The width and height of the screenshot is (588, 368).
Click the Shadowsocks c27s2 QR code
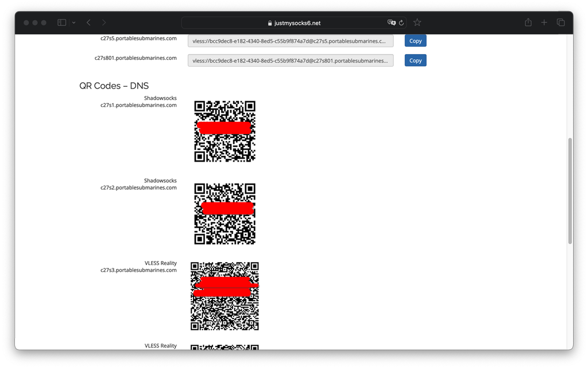point(225,214)
